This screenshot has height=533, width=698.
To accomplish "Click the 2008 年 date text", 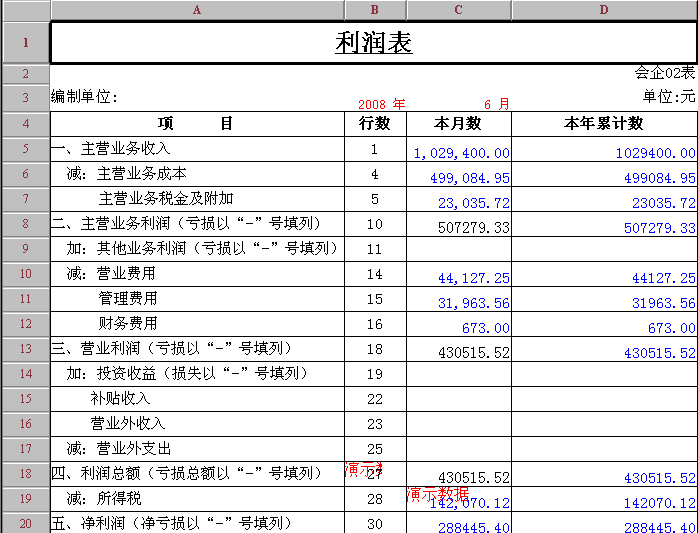I will [381, 105].
